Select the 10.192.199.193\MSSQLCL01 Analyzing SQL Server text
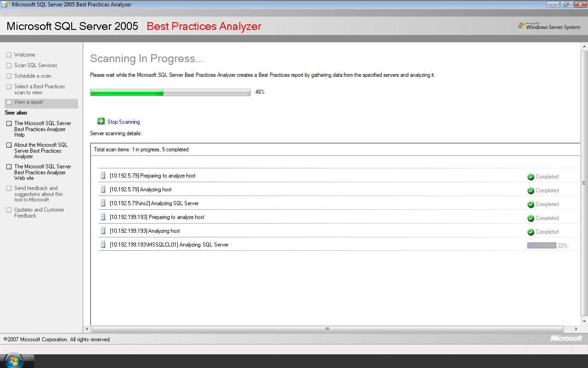The width and height of the screenshot is (588, 368). [x=169, y=245]
